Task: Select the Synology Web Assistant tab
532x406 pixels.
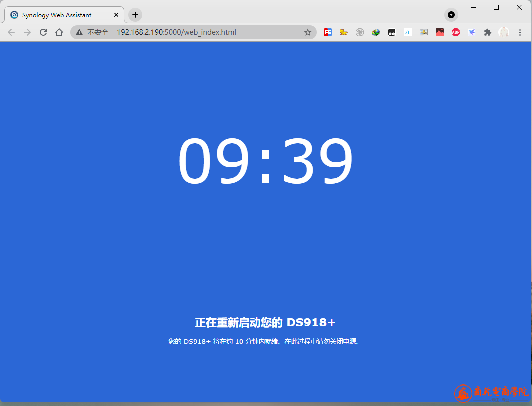Action: 64,15
